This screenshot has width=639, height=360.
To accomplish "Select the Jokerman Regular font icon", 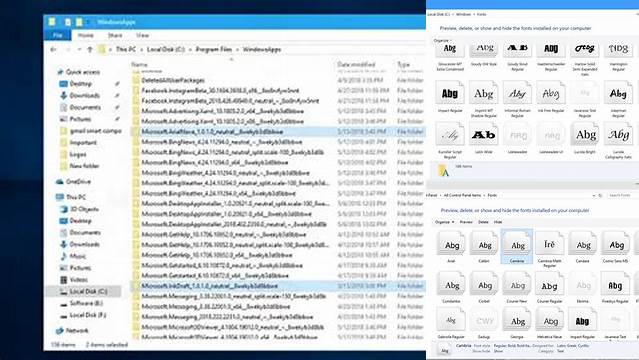I will 618,93.
